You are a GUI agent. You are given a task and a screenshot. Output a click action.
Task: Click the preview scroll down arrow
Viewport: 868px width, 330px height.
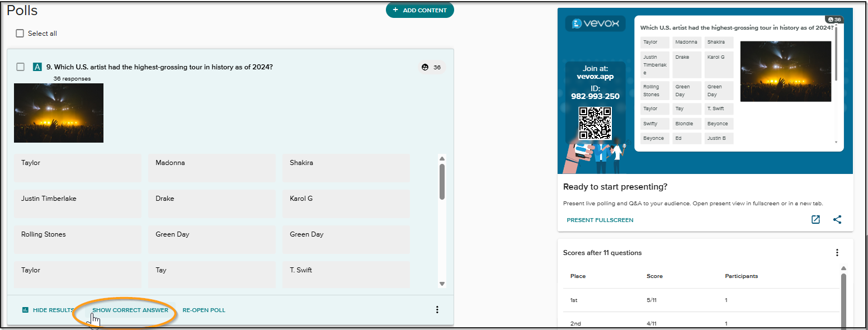(x=837, y=143)
